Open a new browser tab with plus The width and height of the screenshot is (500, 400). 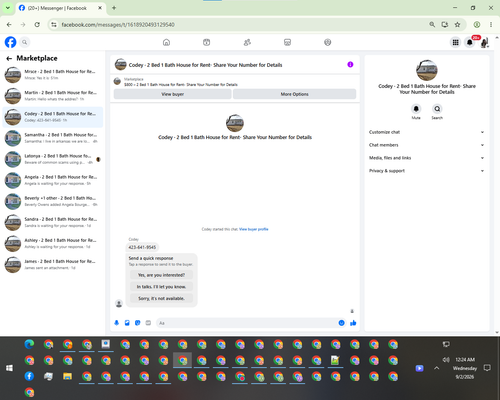tap(114, 8)
